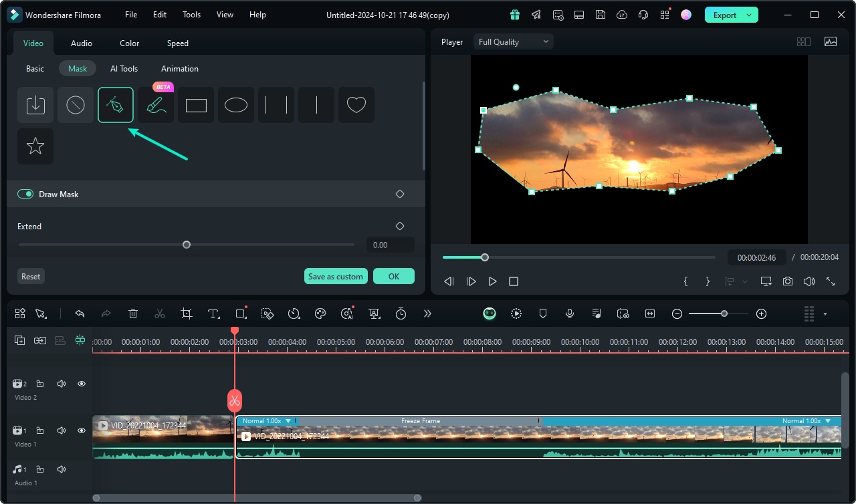Mute the Video 2 track audio

62,384
